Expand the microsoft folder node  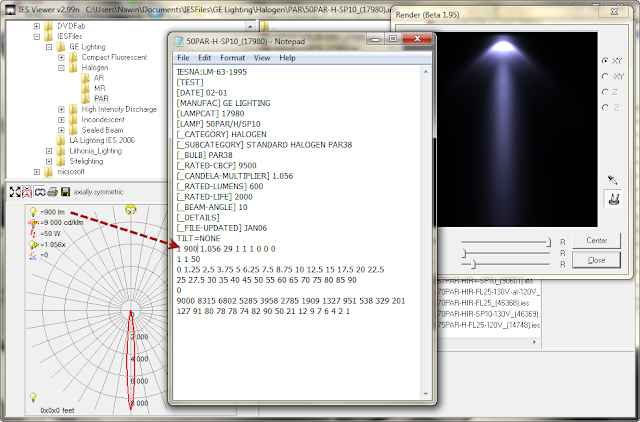pyautogui.click(x=37, y=172)
